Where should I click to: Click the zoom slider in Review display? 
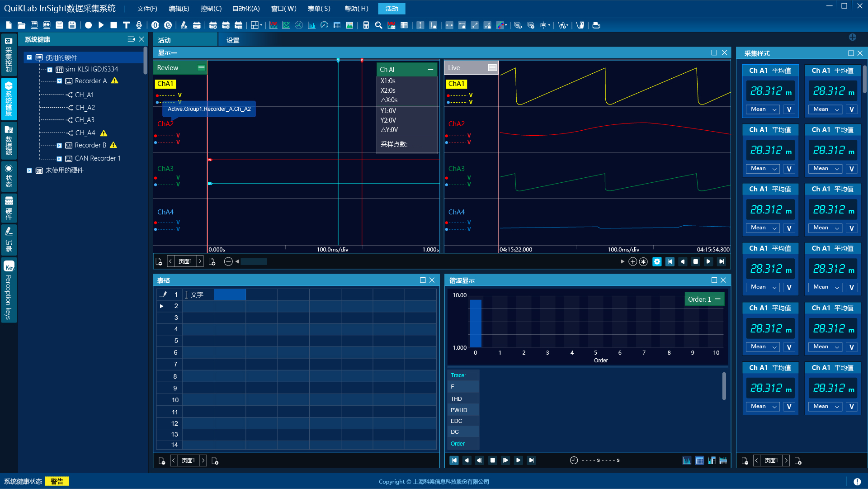[x=253, y=261]
